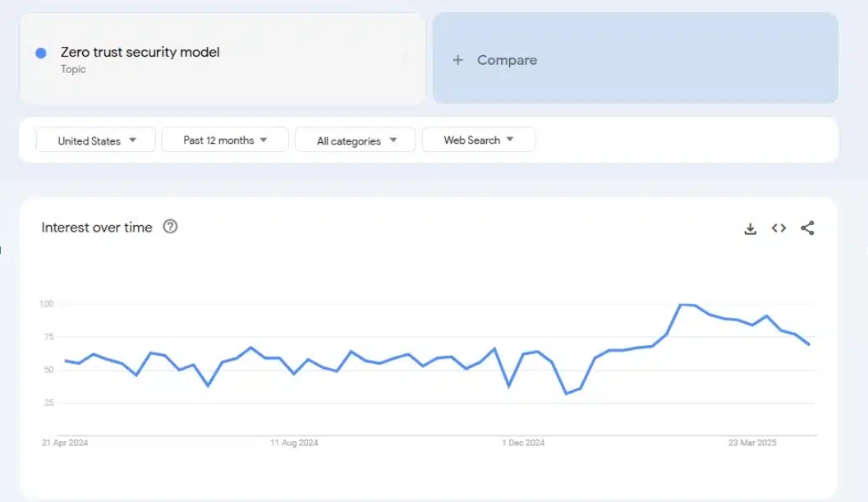Click the Topic label under search term

[x=73, y=69]
